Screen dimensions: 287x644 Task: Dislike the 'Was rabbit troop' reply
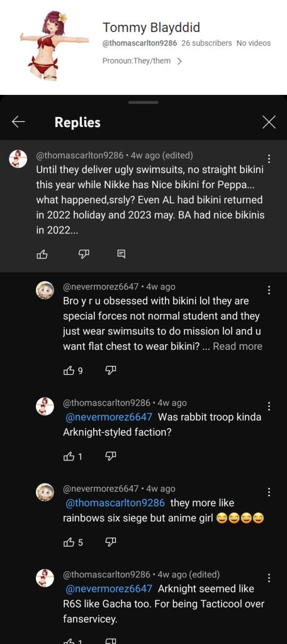111,457
